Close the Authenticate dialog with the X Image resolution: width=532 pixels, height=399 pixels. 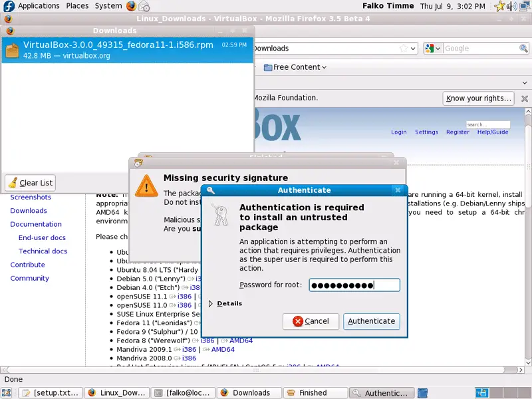point(398,190)
